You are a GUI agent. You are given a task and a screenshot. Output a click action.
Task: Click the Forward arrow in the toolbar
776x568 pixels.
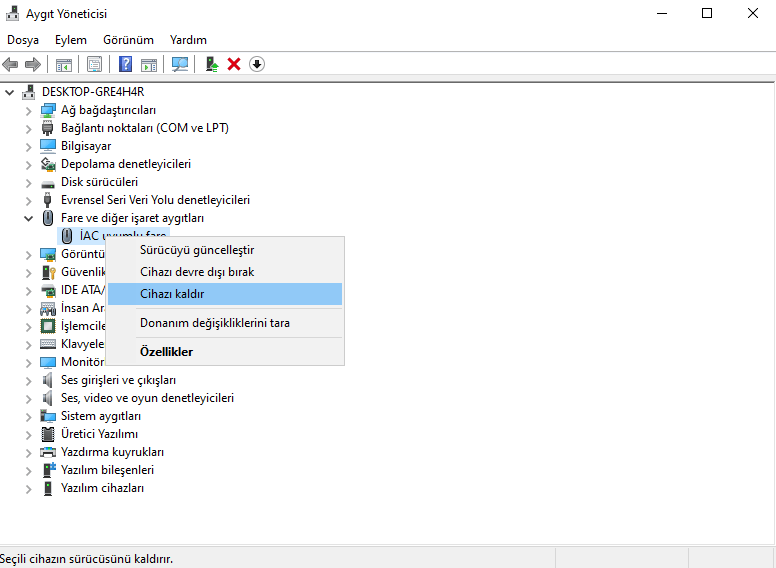33,64
